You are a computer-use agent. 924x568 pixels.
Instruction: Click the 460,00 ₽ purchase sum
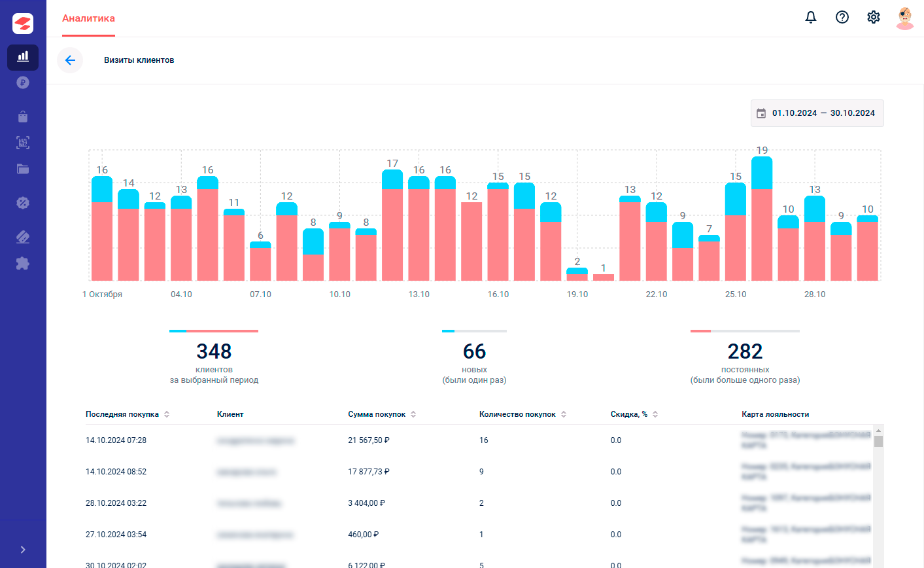click(364, 535)
